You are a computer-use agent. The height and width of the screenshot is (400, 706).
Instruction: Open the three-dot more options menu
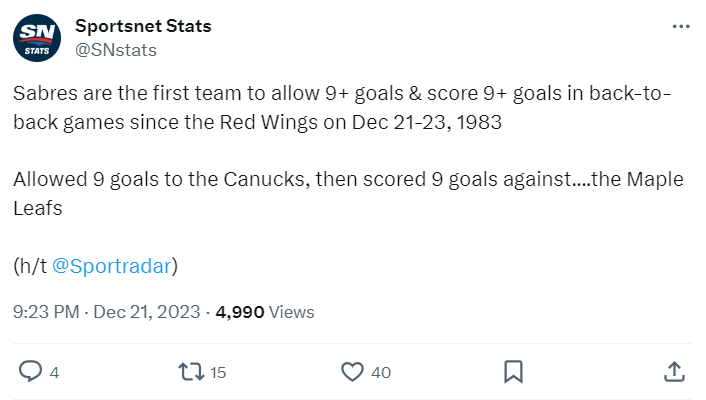681,27
